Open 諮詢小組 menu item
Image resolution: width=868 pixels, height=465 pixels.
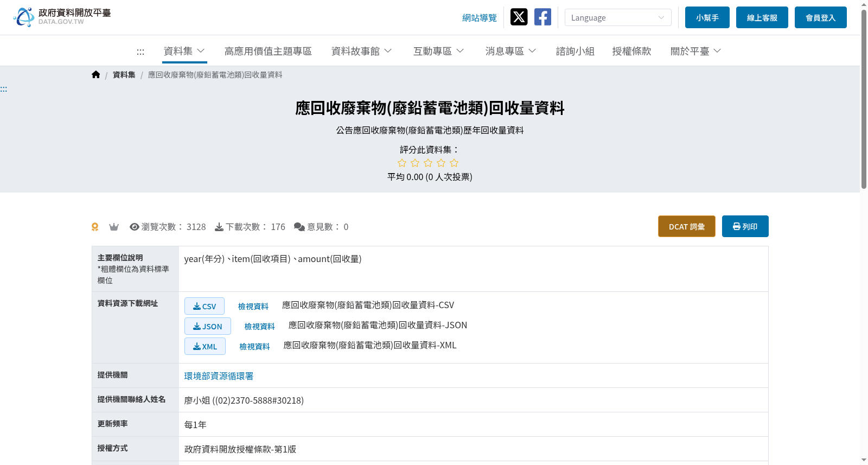click(575, 51)
